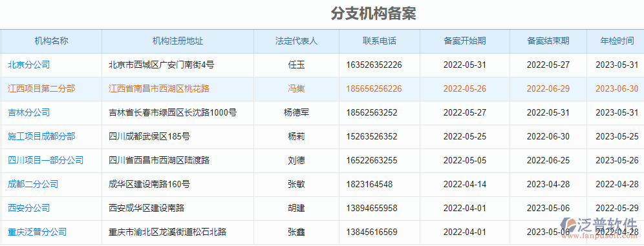This screenshot has height=246, width=644.
Task: Select address 江西省南昌市西湖区桃花路
Action: pos(159,88)
